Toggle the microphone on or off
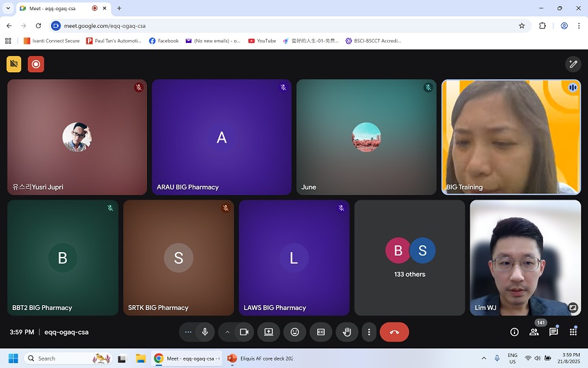Viewport: 588px width, 368px height. (205, 332)
